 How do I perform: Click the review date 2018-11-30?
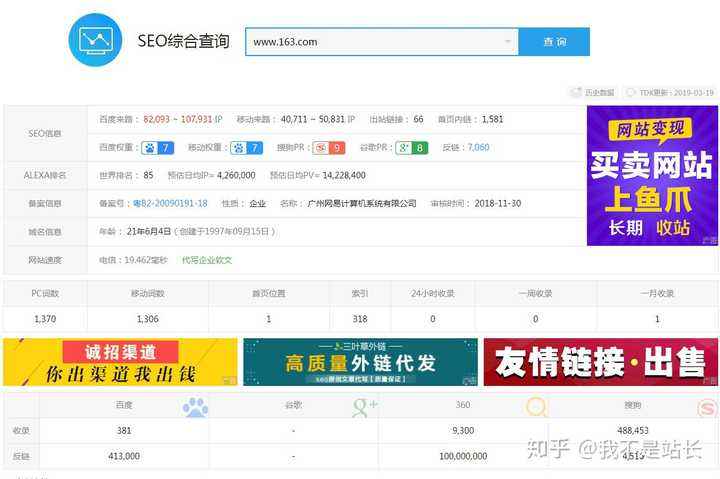498,203
